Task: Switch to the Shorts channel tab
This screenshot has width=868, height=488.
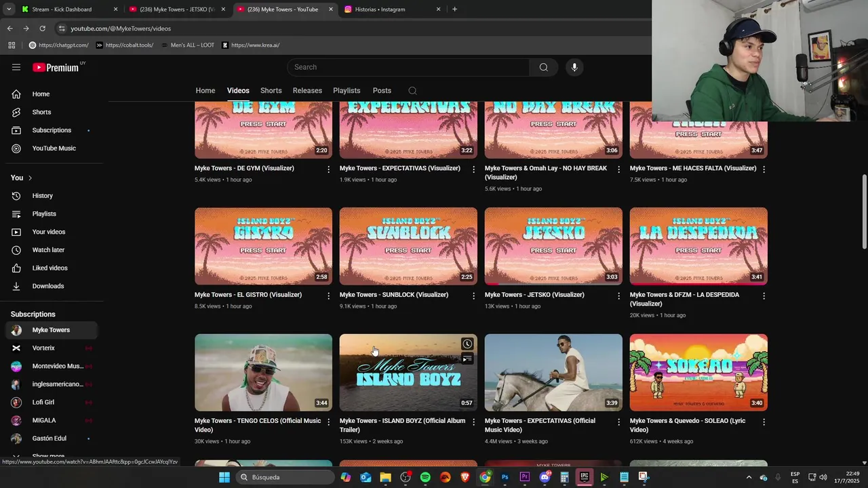Action: [271, 91]
